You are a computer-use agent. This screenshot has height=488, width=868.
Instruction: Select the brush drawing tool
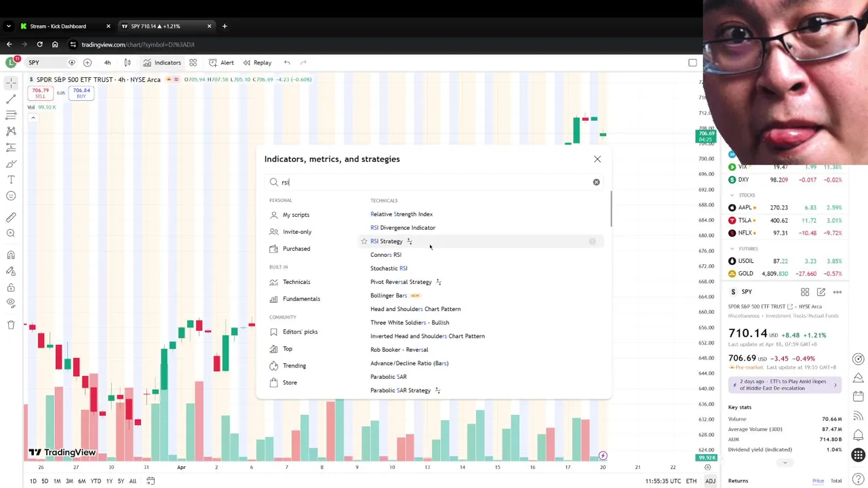pyautogui.click(x=11, y=164)
